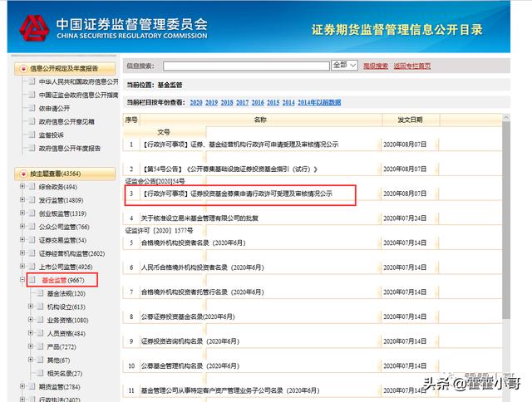The height and width of the screenshot is (402, 532).
Task: Open 政府信息公开意见箱 tree item
Action: point(66,122)
